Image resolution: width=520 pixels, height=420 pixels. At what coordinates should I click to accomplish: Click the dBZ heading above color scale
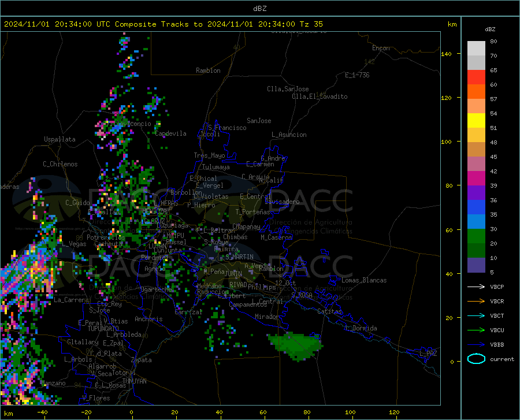(490, 29)
